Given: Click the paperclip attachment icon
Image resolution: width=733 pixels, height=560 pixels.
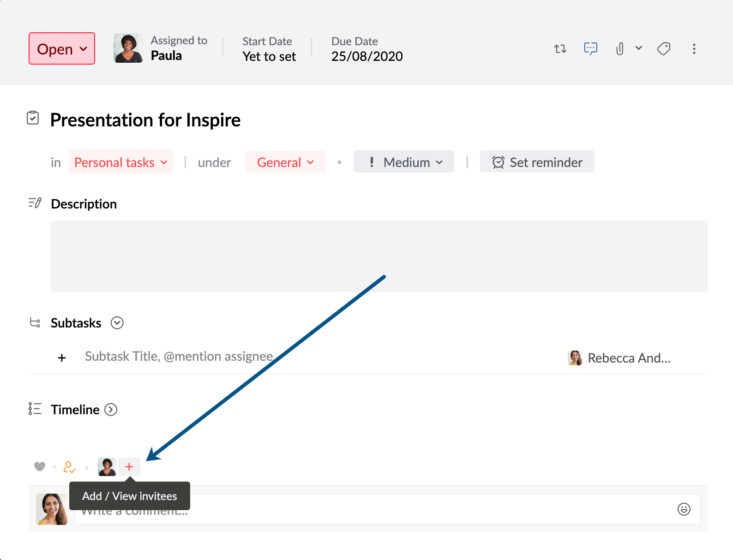Looking at the screenshot, I should pyautogui.click(x=619, y=49).
